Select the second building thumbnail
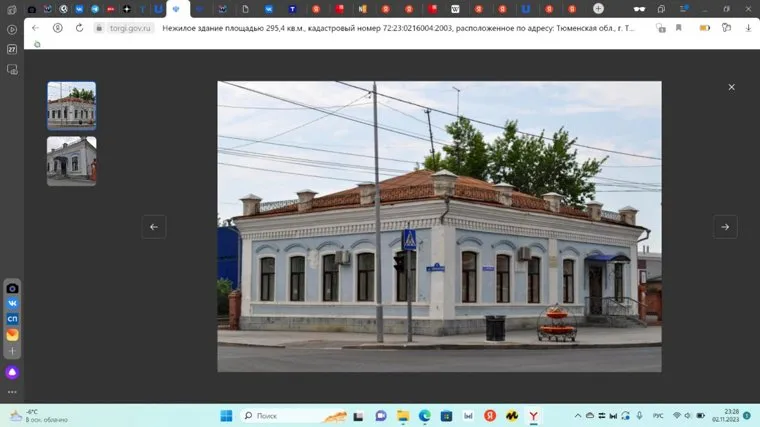Image resolution: width=760 pixels, height=427 pixels. coord(72,161)
